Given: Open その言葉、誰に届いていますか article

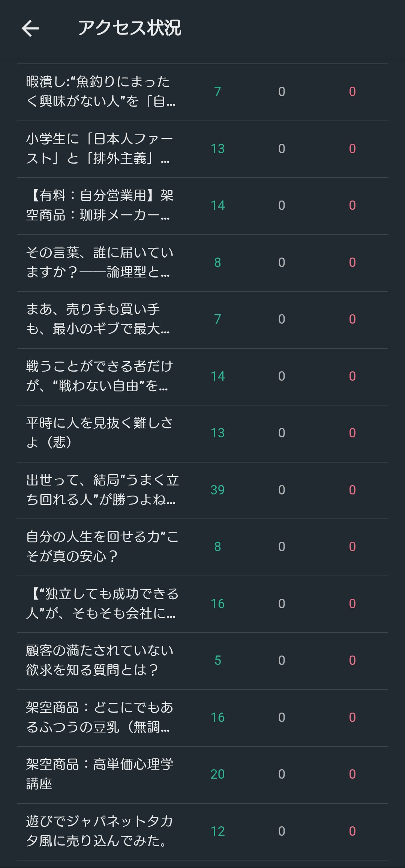Looking at the screenshot, I should pos(99,262).
